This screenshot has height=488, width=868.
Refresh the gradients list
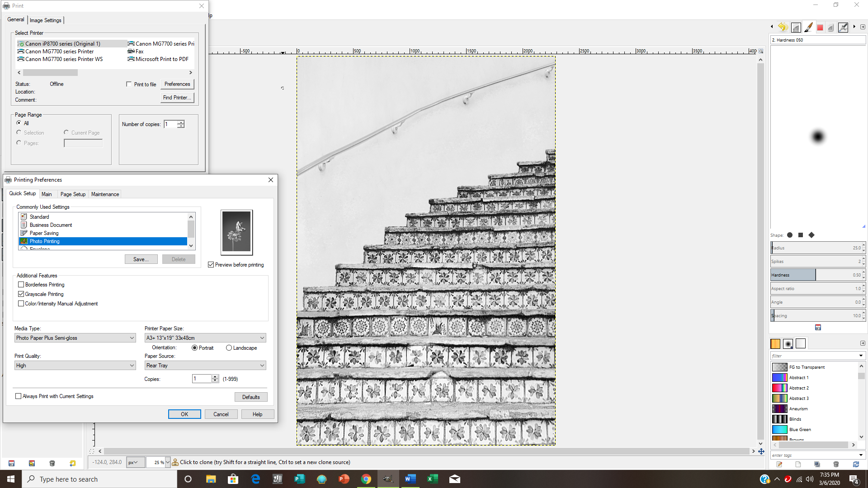tap(856, 464)
